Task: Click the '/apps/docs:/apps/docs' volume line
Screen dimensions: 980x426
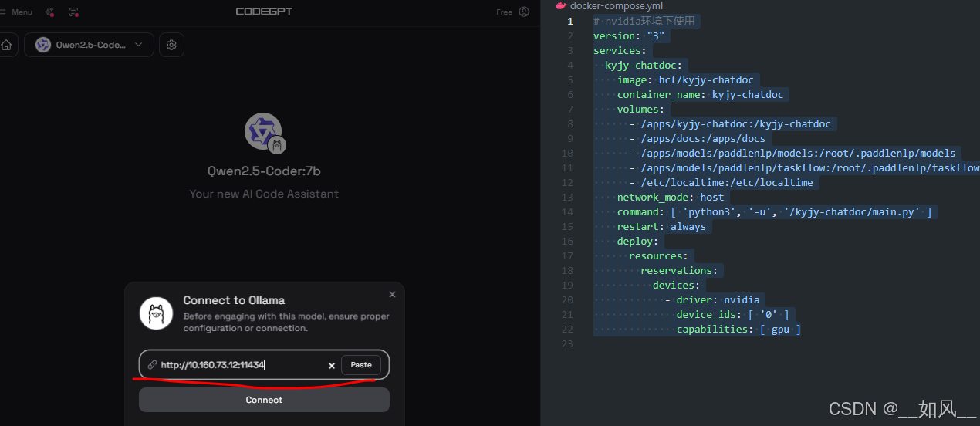Action: click(x=698, y=138)
